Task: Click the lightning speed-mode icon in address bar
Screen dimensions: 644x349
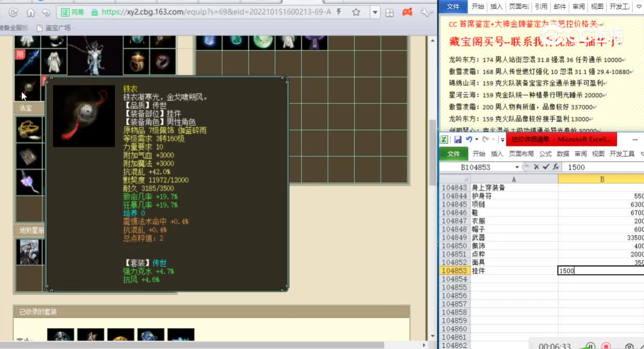Action: click(339, 12)
